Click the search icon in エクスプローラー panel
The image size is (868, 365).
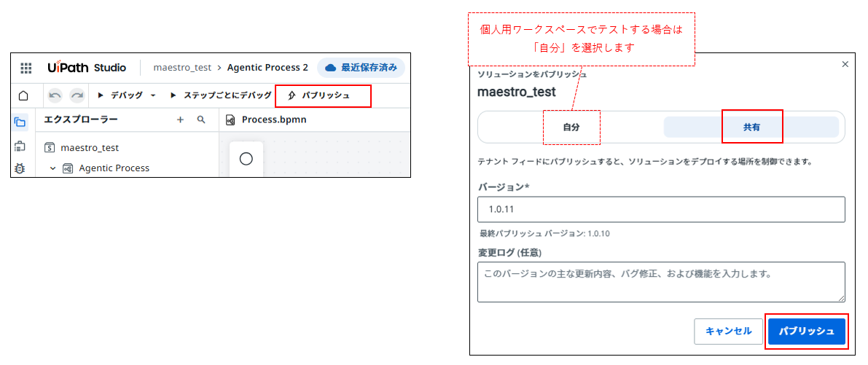pos(201,119)
